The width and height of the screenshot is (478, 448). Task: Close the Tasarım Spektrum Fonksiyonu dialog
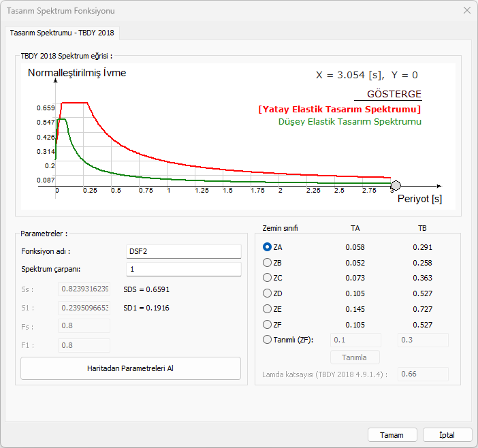[466, 10]
